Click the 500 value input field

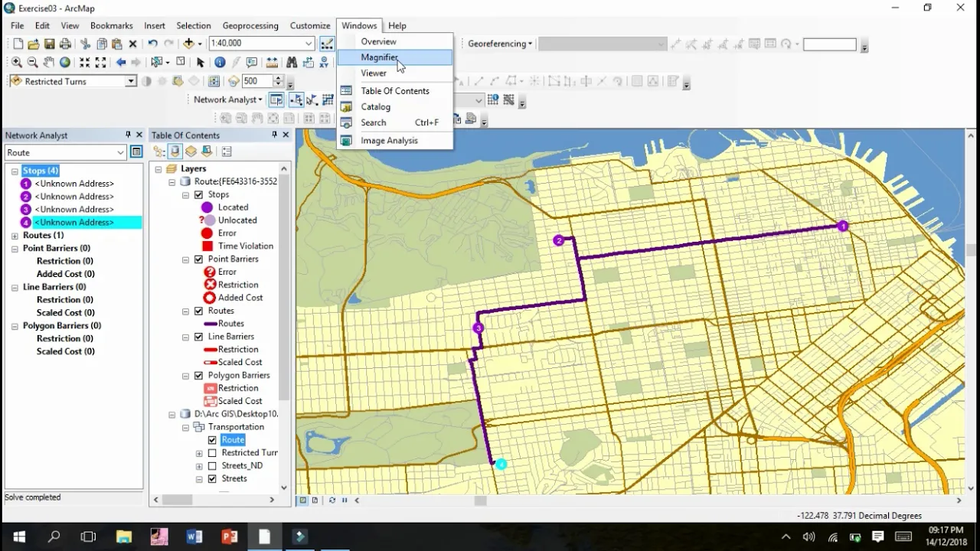256,81
